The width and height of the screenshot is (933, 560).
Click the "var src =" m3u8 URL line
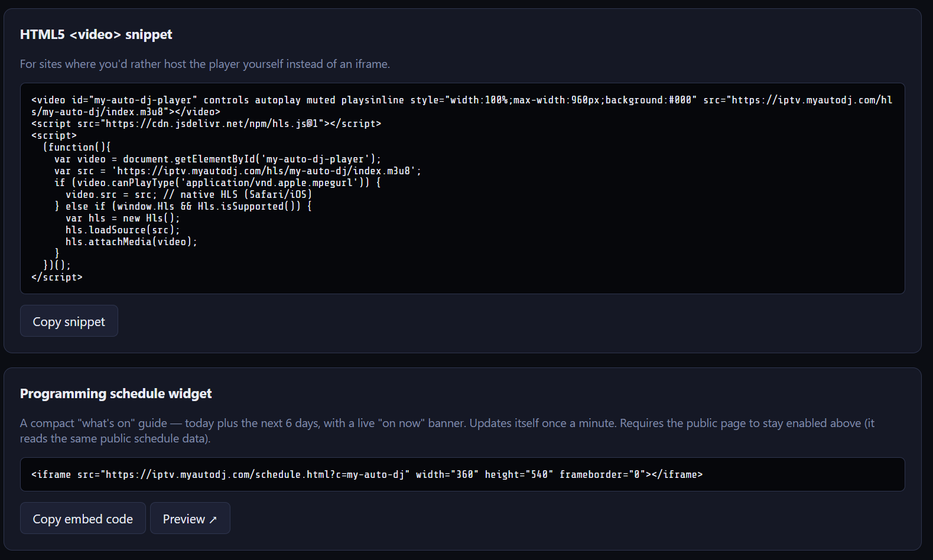click(238, 171)
